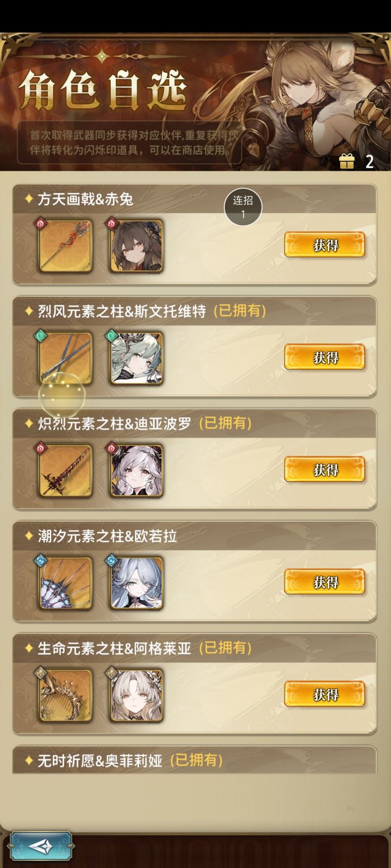Click 获得 for 烈风元素之柱&斯文托维特
This screenshot has height=868, width=391.
325,358
